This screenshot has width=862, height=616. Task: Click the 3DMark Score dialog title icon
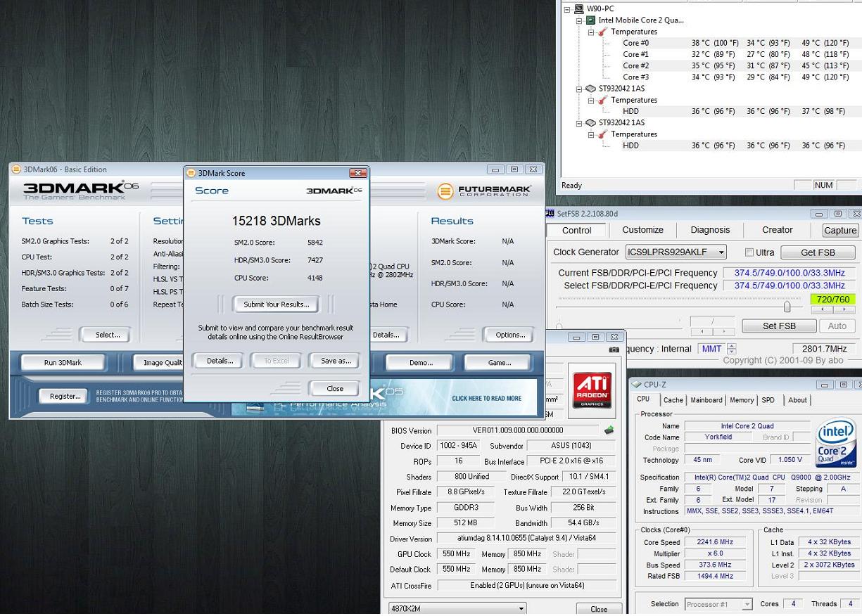[x=191, y=173]
